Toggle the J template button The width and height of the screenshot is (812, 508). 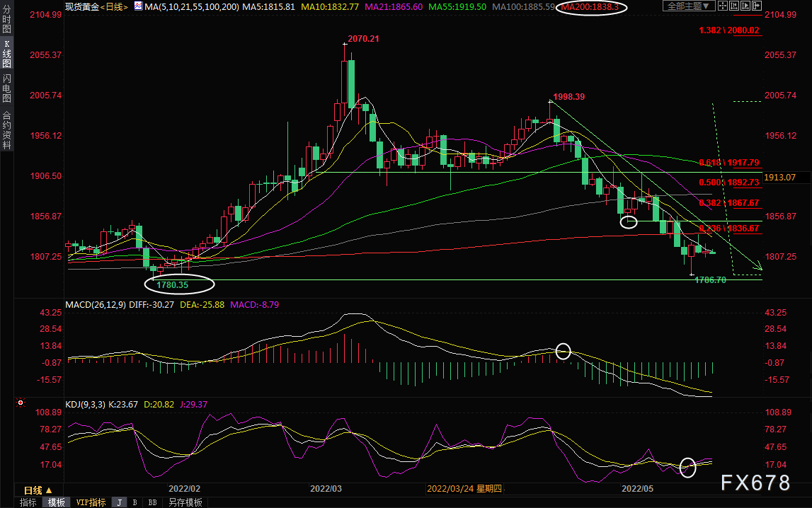[120, 502]
